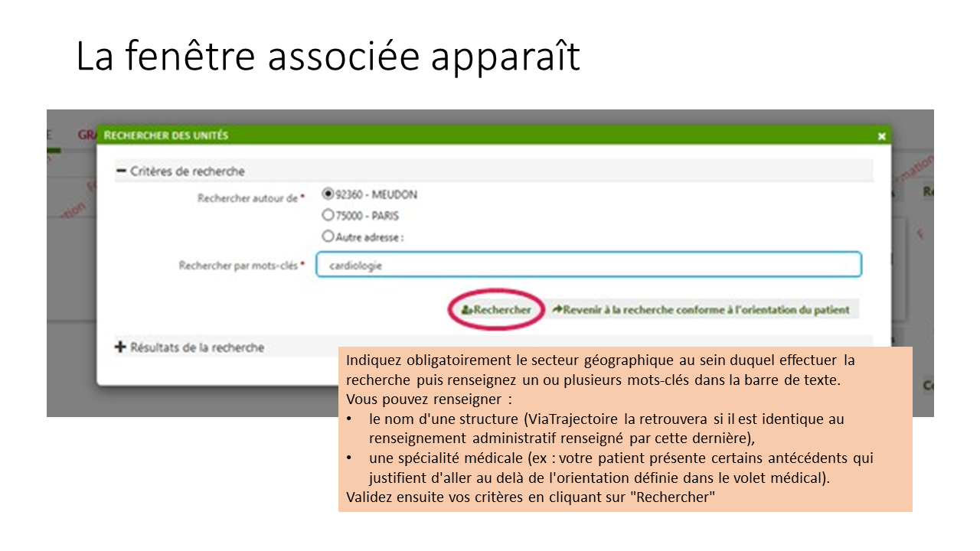Collapse Critères de recherche using minus icon
Image resolution: width=980 pixels, height=551 pixels.
pyautogui.click(x=120, y=171)
